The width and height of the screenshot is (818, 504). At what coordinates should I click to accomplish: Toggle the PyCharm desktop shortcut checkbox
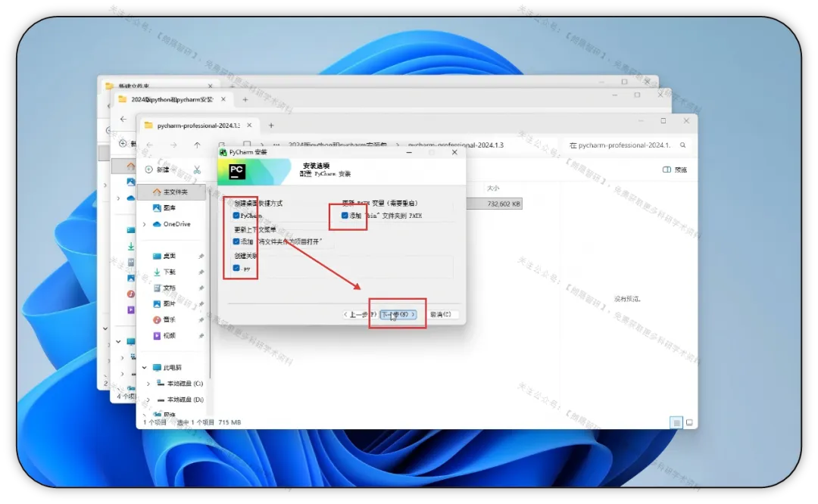click(236, 215)
